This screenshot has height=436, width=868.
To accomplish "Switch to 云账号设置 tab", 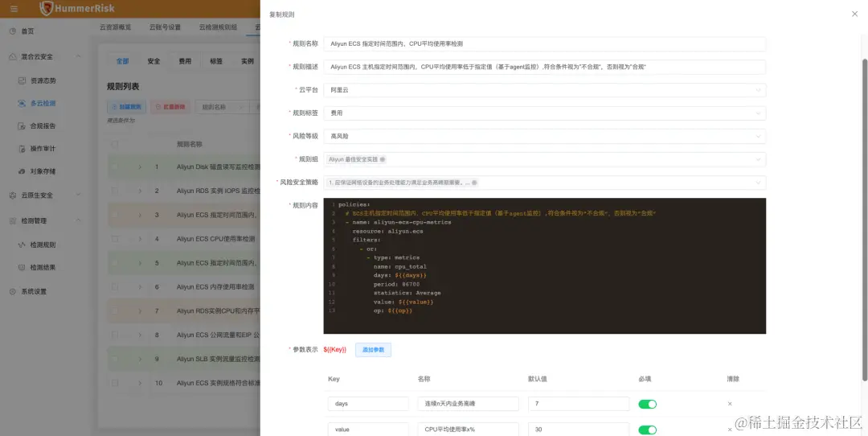I will [165, 27].
